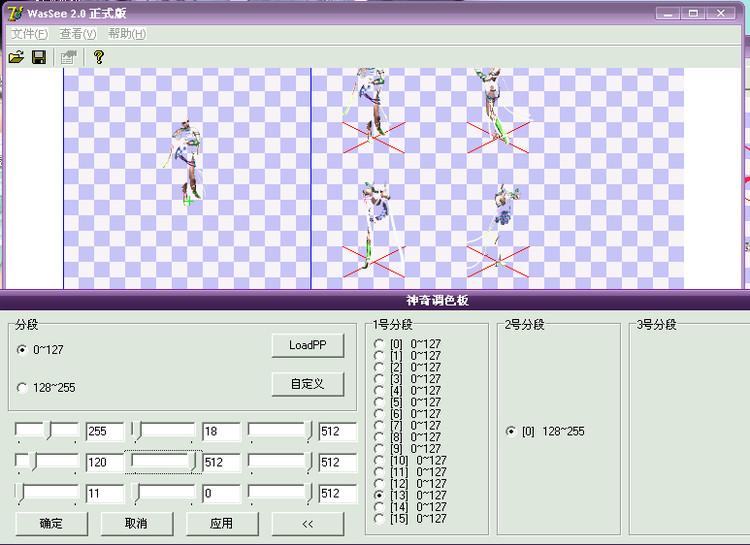Collapse panel with the << button

pos(308,524)
